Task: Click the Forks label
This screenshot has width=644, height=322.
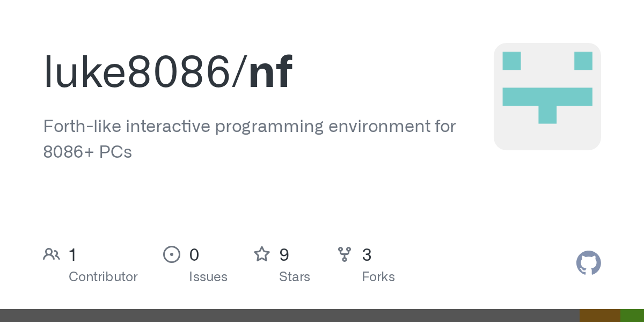Action: tap(378, 277)
